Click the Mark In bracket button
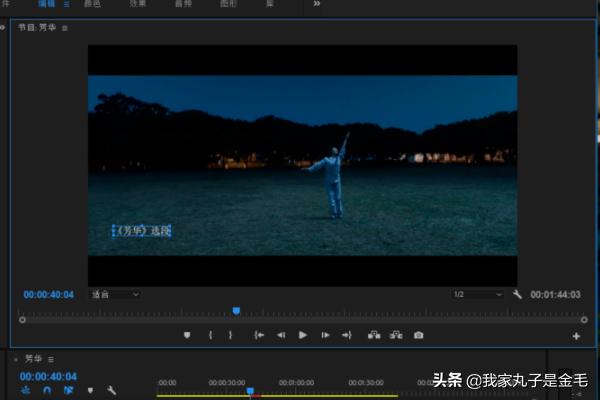600x400 pixels. coord(210,336)
